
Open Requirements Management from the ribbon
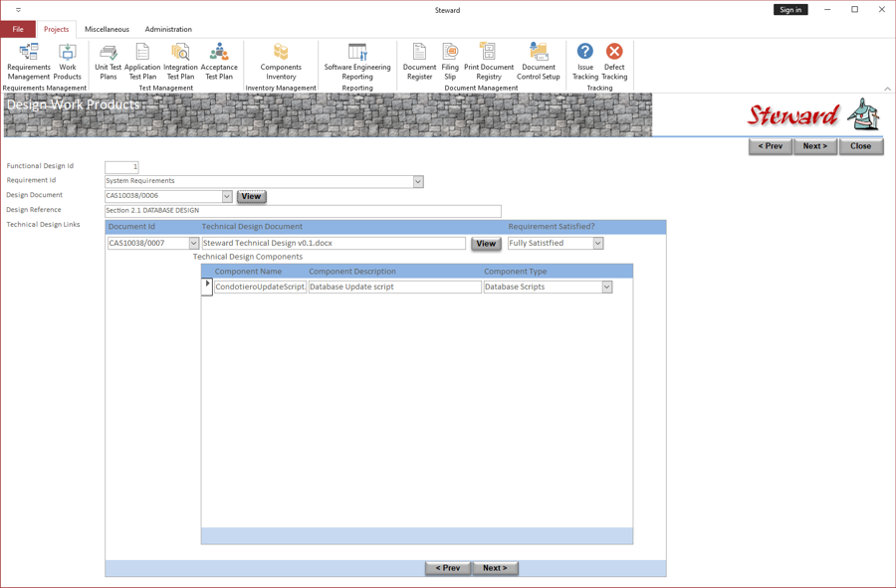(x=29, y=62)
